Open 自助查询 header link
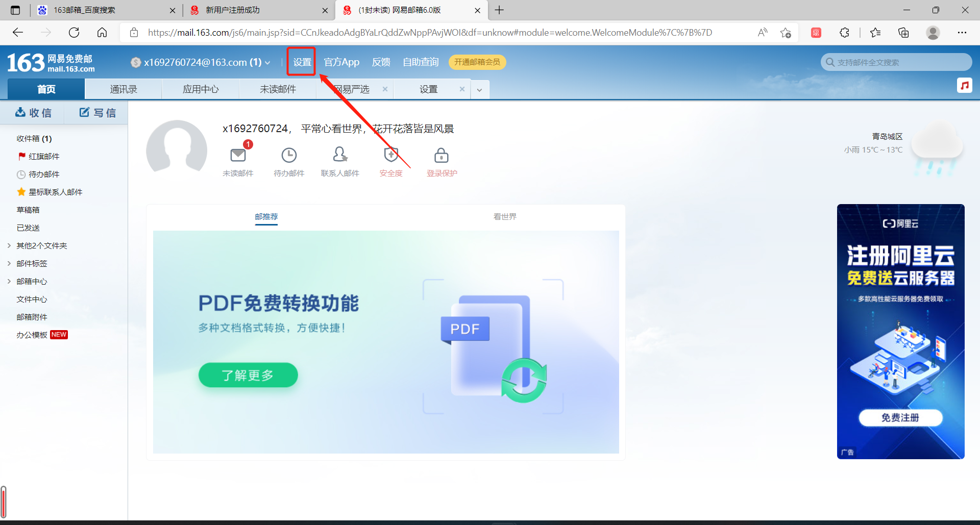The image size is (980, 525). [421, 62]
